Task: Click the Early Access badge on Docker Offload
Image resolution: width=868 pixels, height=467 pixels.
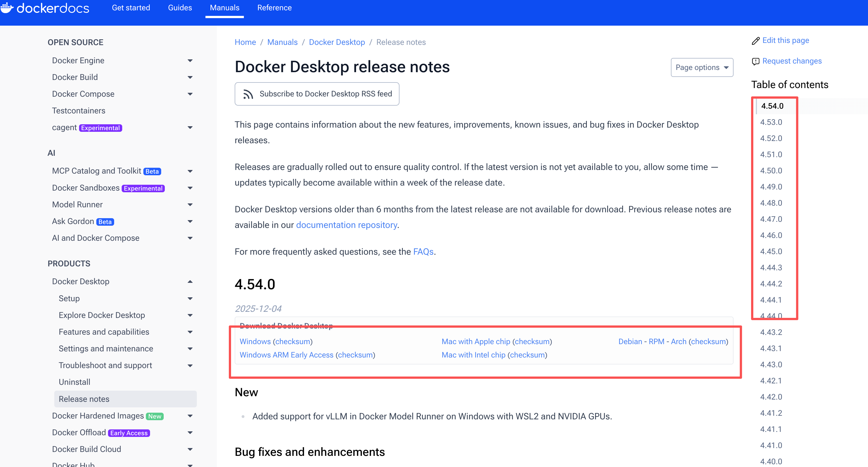Action: (x=129, y=433)
